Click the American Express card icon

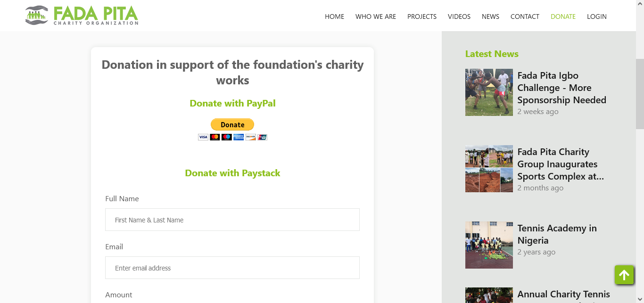coord(239,137)
